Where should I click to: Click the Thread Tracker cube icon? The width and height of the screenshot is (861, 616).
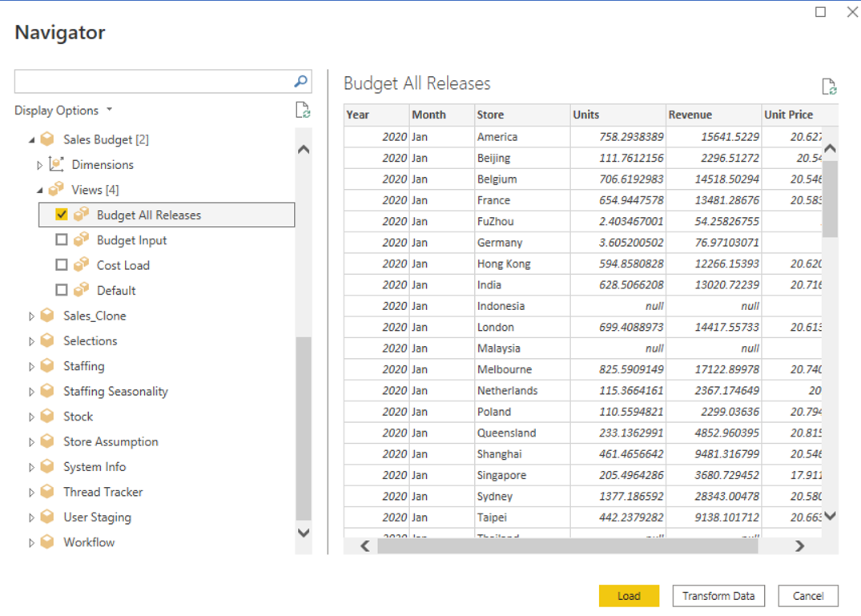pyautogui.click(x=48, y=491)
